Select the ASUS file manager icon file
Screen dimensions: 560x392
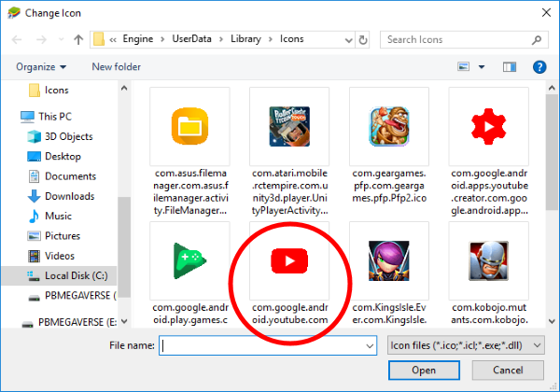tap(189, 126)
